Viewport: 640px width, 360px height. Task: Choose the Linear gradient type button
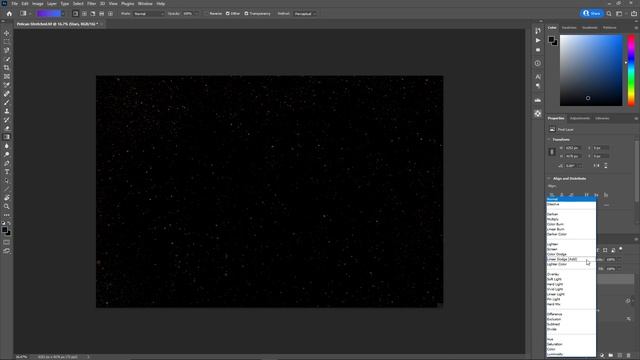[75, 13]
